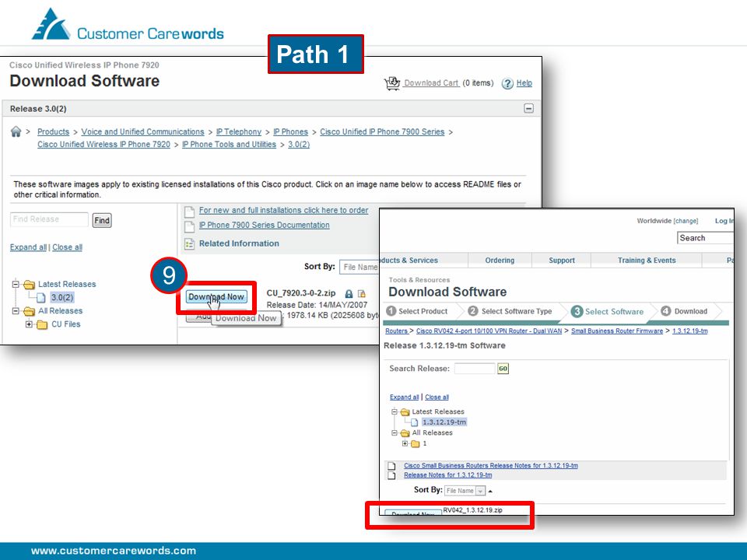Click the 3.0(2) breadcrumb link
Viewport: 747px width, 560px height.
tap(299, 145)
